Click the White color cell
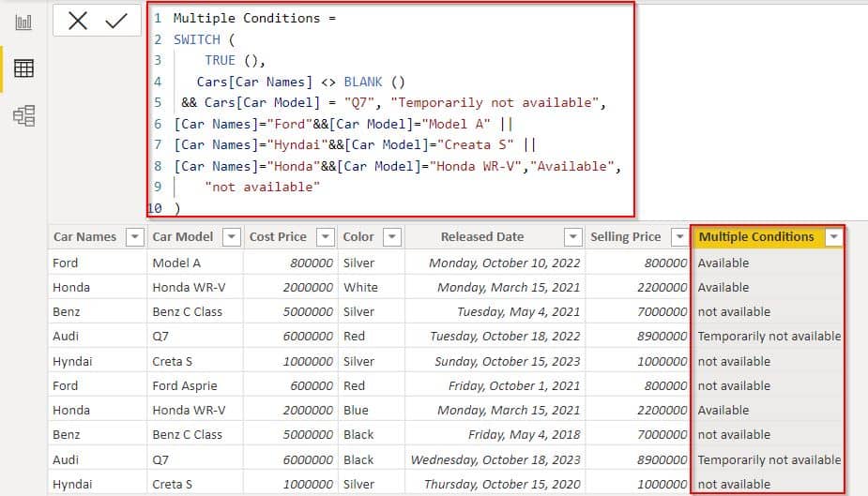The image size is (868, 496). (x=360, y=288)
